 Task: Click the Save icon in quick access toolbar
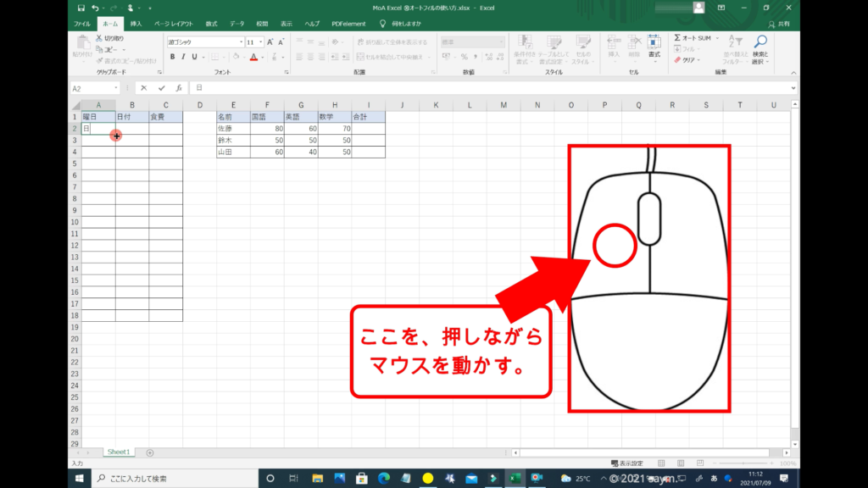[81, 8]
